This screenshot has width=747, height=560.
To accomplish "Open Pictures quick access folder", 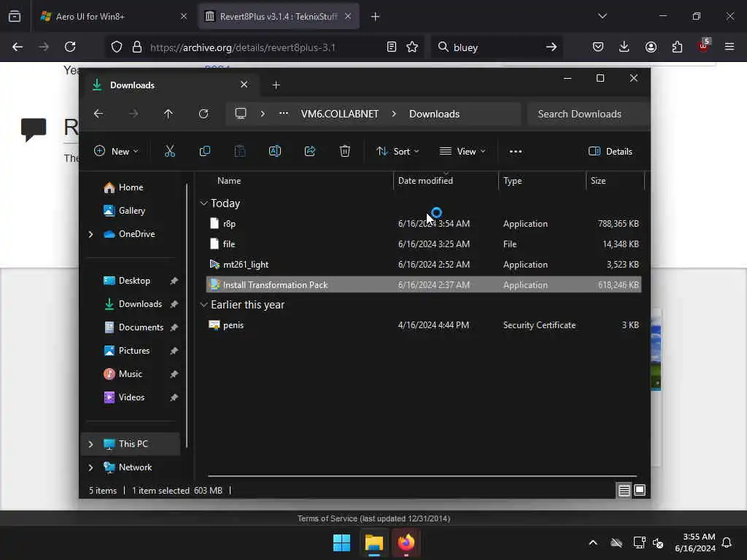I will click(x=127, y=351).
